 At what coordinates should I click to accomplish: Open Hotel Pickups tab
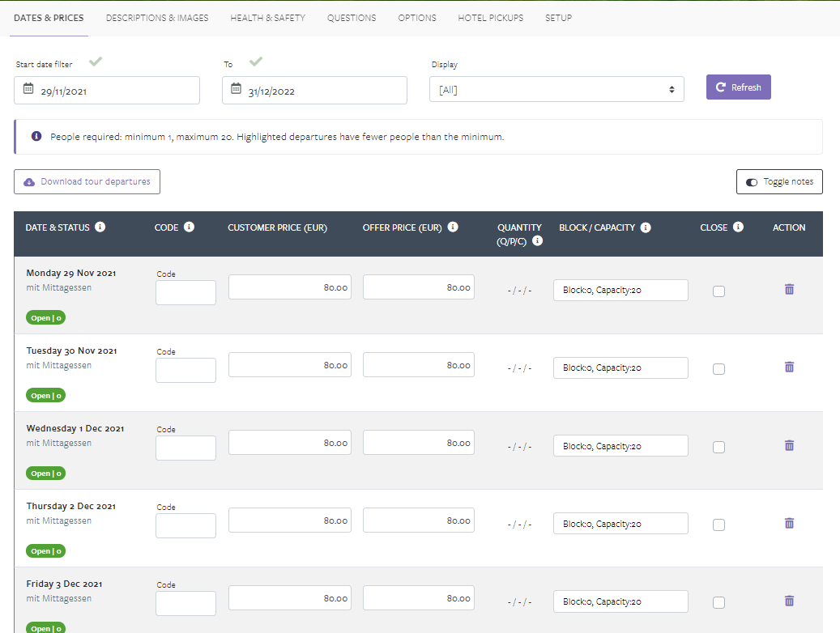(491, 18)
